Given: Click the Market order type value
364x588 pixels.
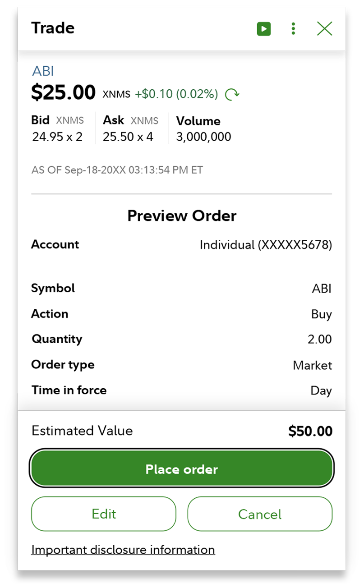Looking at the screenshot, I should click(x=312, y=365).
